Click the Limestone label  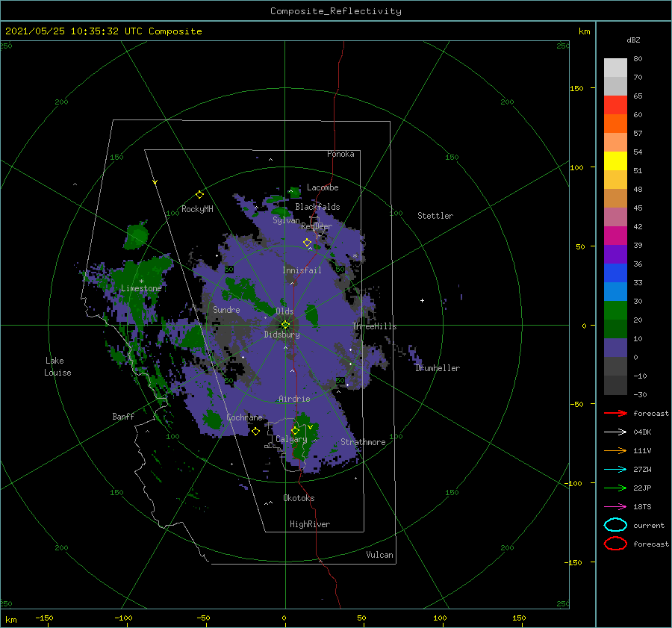coord(141,288)
